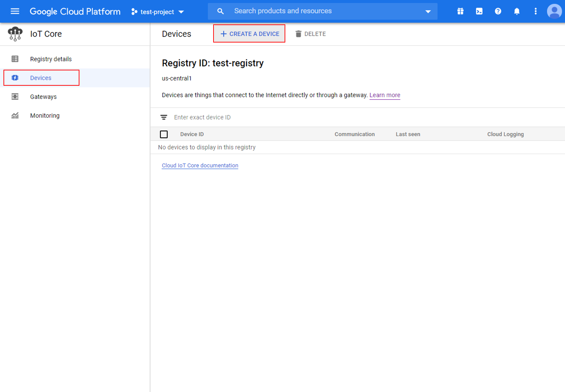
Task: Click the Gateways icon
Action: pos(15,97)
